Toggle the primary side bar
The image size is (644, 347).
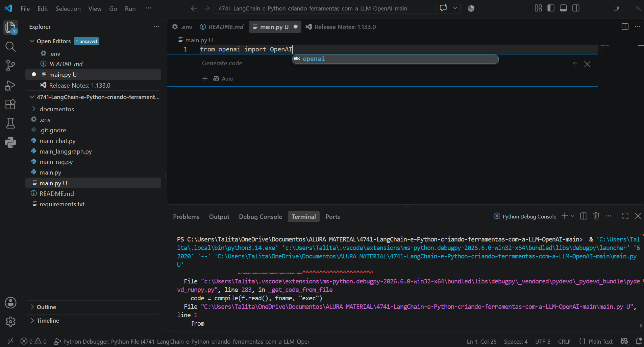551,8
